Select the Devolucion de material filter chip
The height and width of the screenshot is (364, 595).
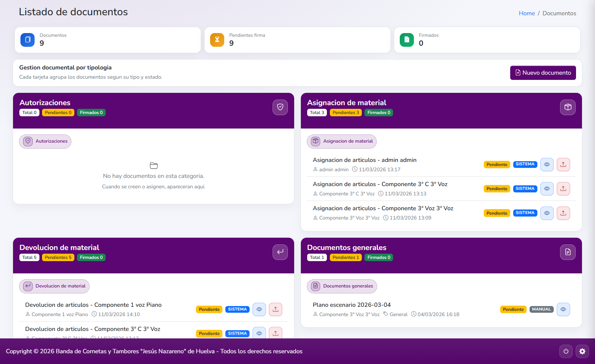(54, 286)
